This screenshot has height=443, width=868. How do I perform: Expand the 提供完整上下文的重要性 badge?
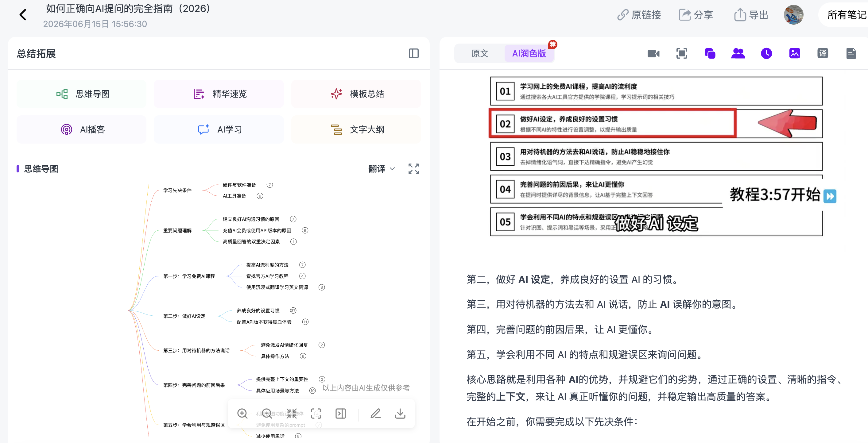click(322, 379)
